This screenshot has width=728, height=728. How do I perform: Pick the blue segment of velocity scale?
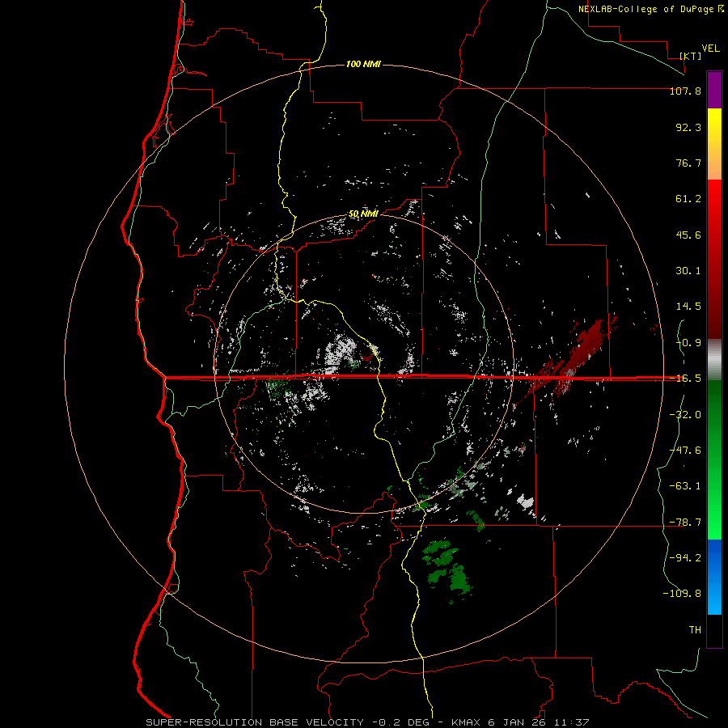pyautogui.click(x=714, y=577)
